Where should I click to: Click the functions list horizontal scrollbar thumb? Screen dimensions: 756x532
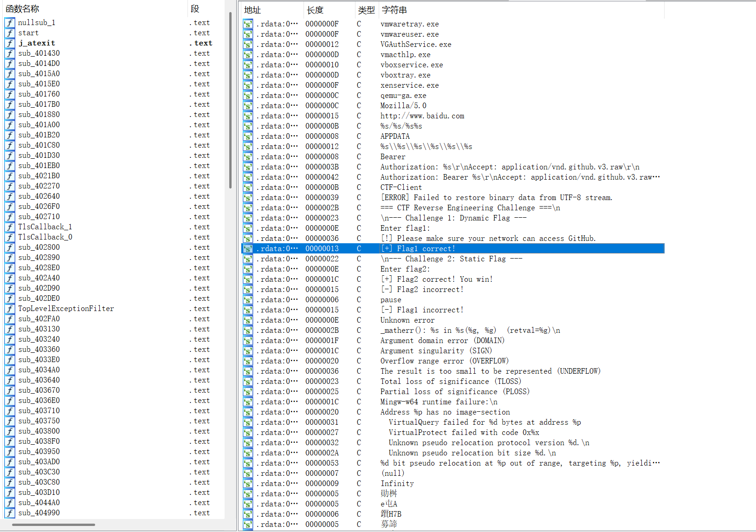53,525
